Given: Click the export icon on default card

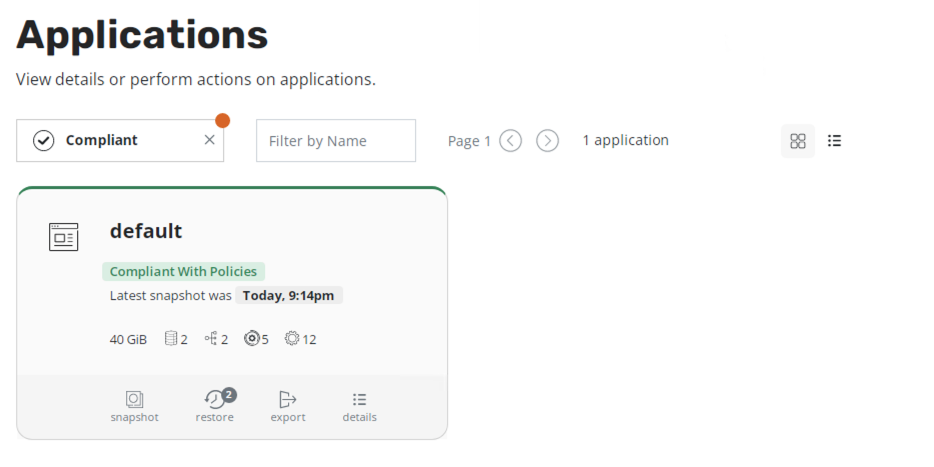Looking at the screenshot, I should pyautogui.click(x=288, y=400).
